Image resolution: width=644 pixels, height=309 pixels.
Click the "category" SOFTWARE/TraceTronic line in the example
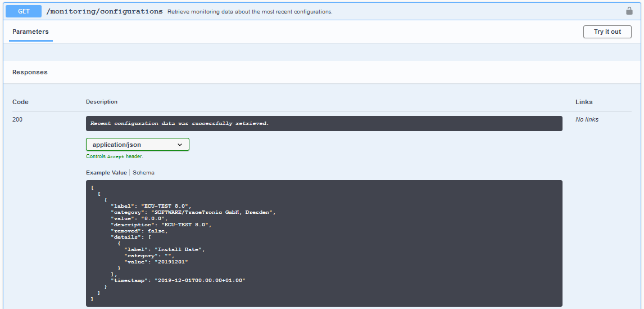(x=193, y=212)
